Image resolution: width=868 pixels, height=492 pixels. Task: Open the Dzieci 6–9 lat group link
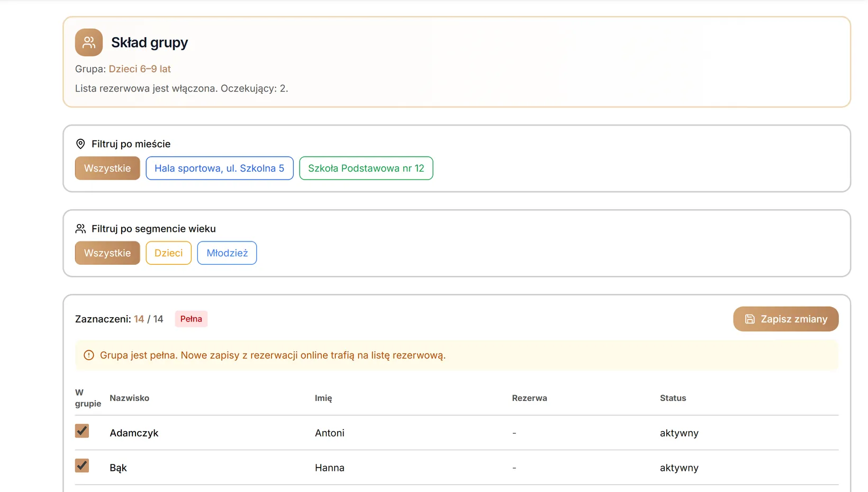[140, 69]
